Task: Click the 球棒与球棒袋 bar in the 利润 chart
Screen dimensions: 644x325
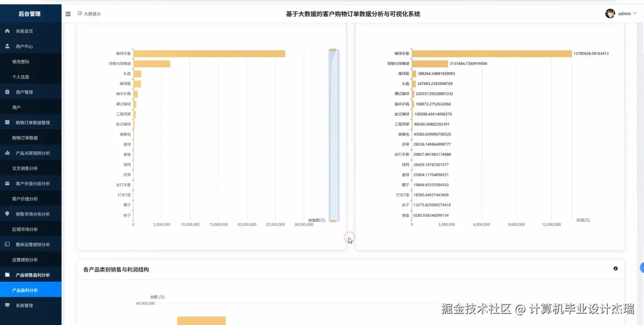Action: pyautogui.click(x=430, y=63)
